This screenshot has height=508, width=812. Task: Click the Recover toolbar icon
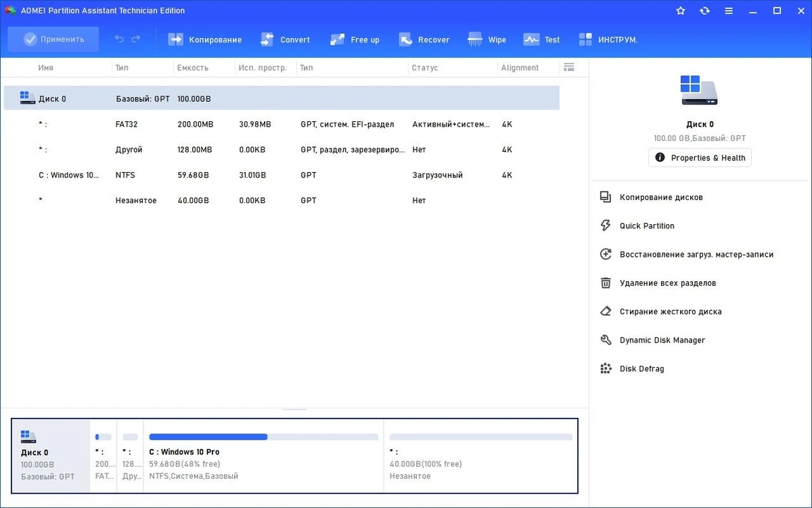click(x=405, y=40)
